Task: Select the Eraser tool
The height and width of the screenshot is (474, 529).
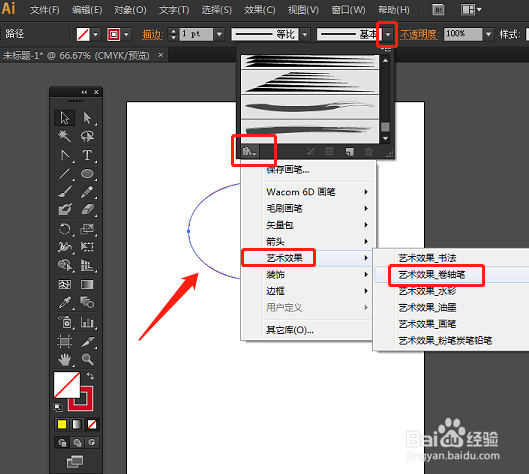Action: point(87,209)
